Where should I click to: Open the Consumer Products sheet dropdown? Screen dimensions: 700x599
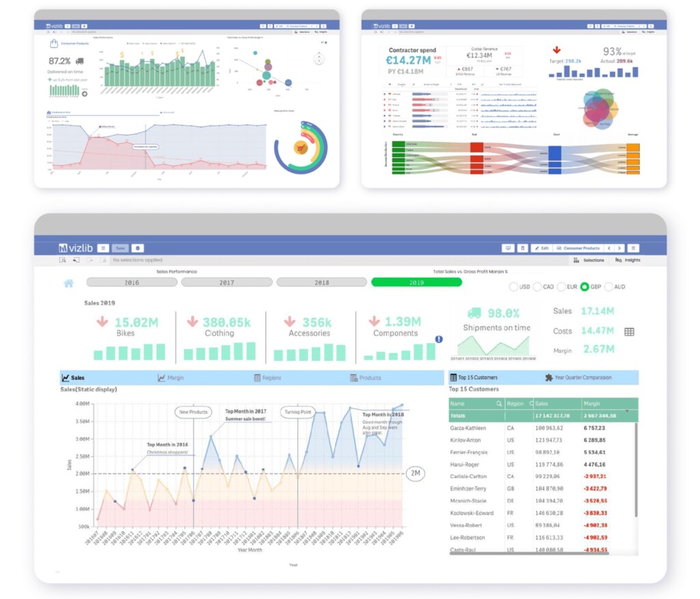click(578, 248)
